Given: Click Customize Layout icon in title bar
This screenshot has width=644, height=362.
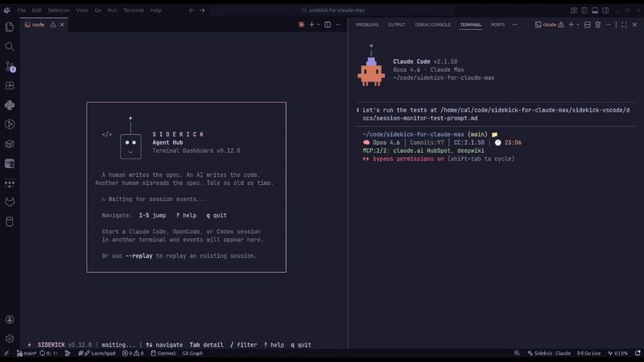Looking at the screenshot, I should [574, 10].
